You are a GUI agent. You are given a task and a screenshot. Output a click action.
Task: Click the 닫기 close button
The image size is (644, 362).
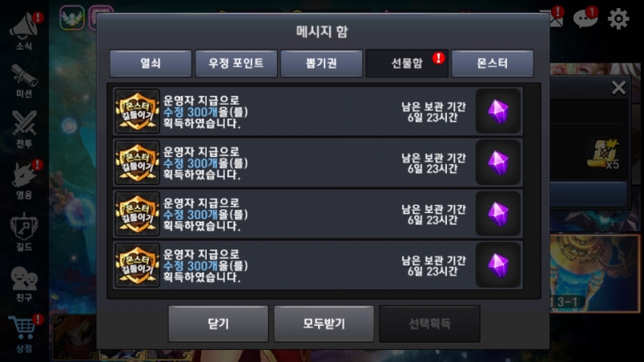(218, 323)
